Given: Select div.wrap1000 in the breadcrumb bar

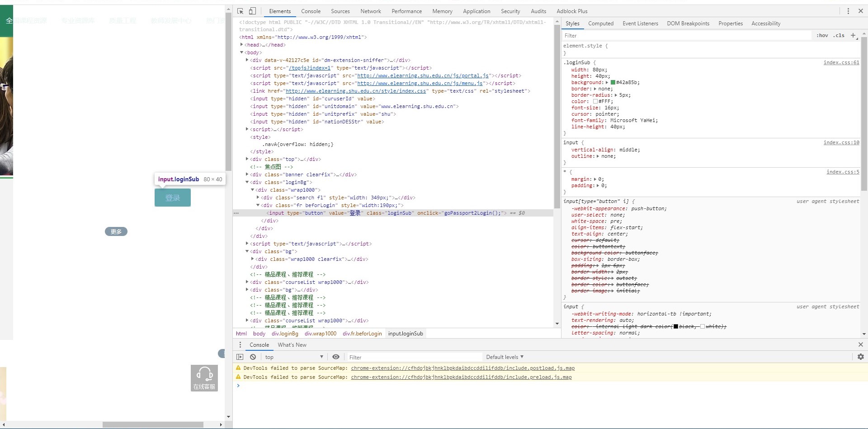Looking at the screenshot, I should tap(321, 334).
